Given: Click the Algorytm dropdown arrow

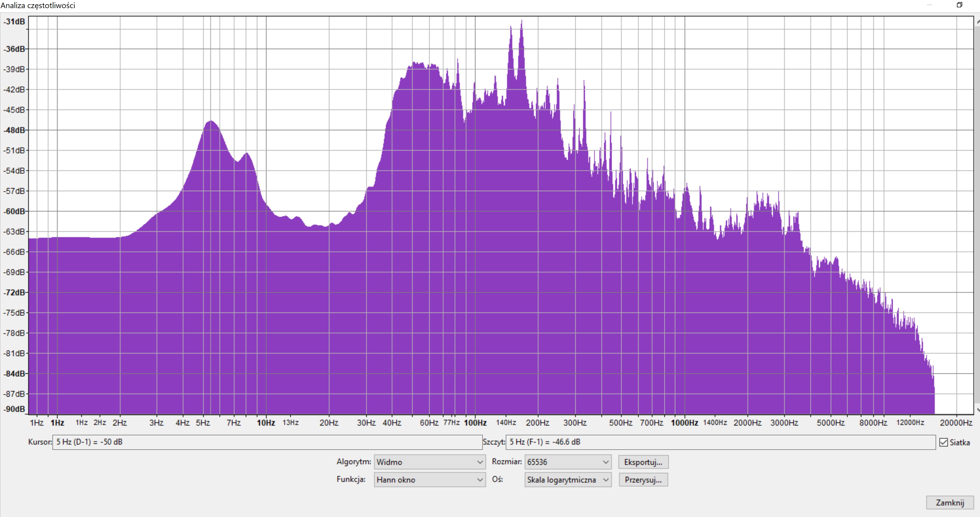Looking at the screenshot, I should (x=480, y=462).
